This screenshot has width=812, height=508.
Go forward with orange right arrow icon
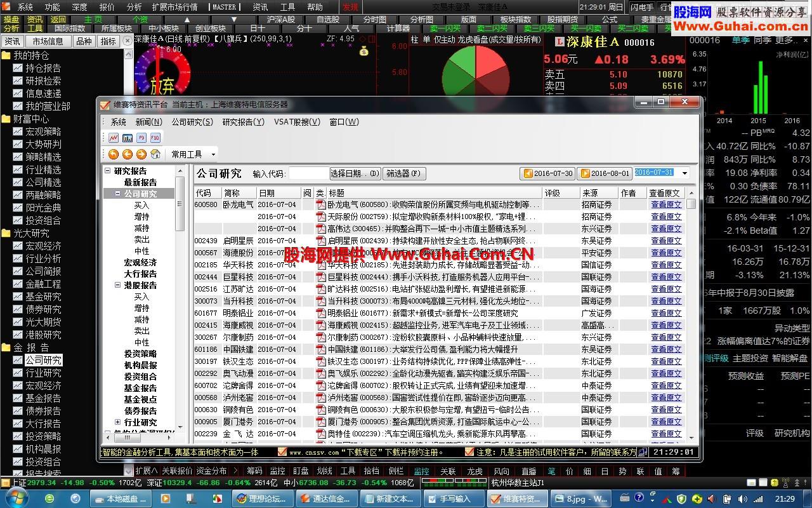(x=141, y=154)
